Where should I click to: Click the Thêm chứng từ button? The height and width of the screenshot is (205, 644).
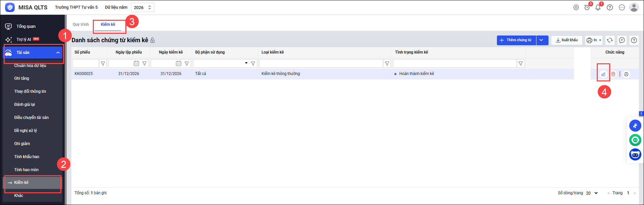pyautogui.click(x=516, y=40)
